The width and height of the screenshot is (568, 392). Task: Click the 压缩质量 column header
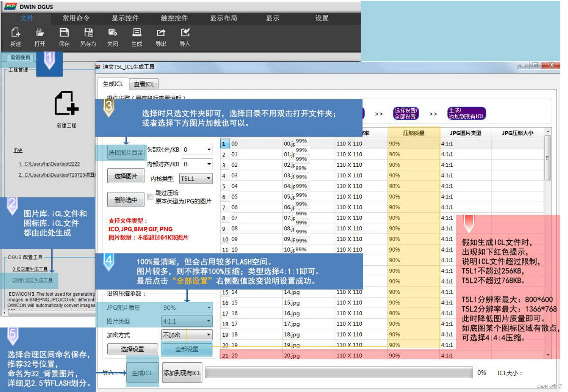click(x=414, y=133)
